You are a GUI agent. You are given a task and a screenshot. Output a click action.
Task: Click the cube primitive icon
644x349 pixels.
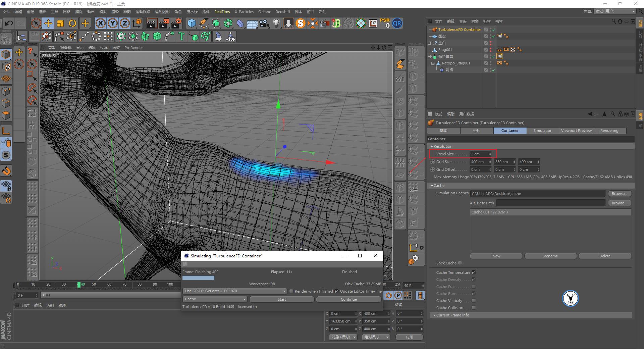192,23
